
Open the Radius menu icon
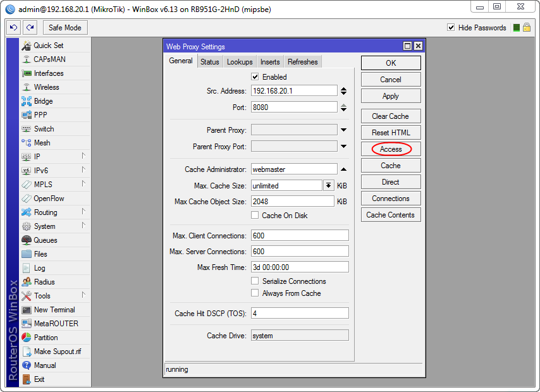coord(27,282)
